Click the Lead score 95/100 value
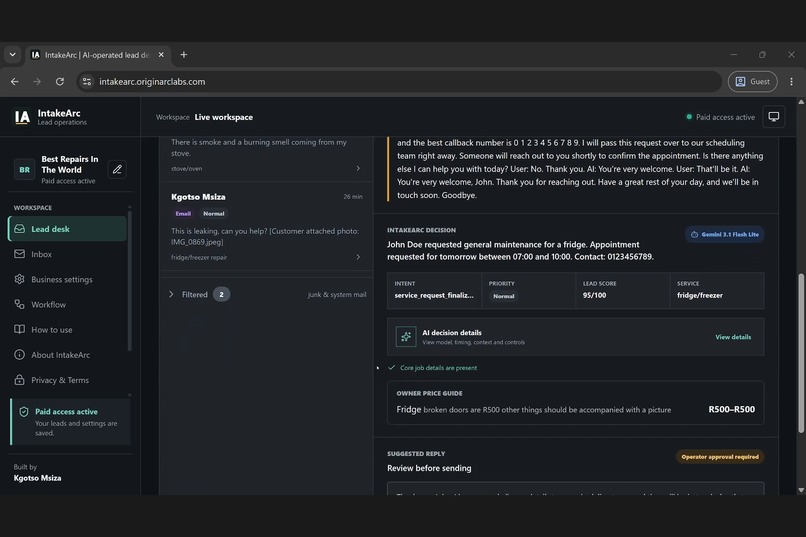The width and height of the screenshot is (806, 537). (594, 295)
